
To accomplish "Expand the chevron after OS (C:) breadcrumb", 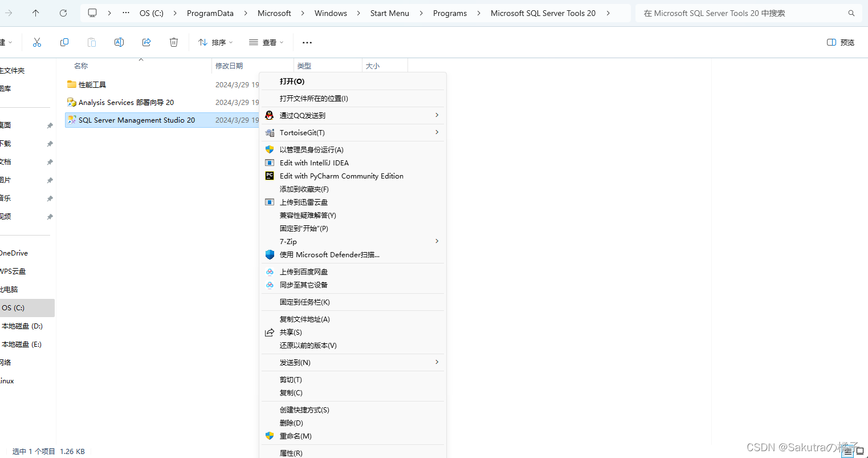I will (x=176, y=13).
